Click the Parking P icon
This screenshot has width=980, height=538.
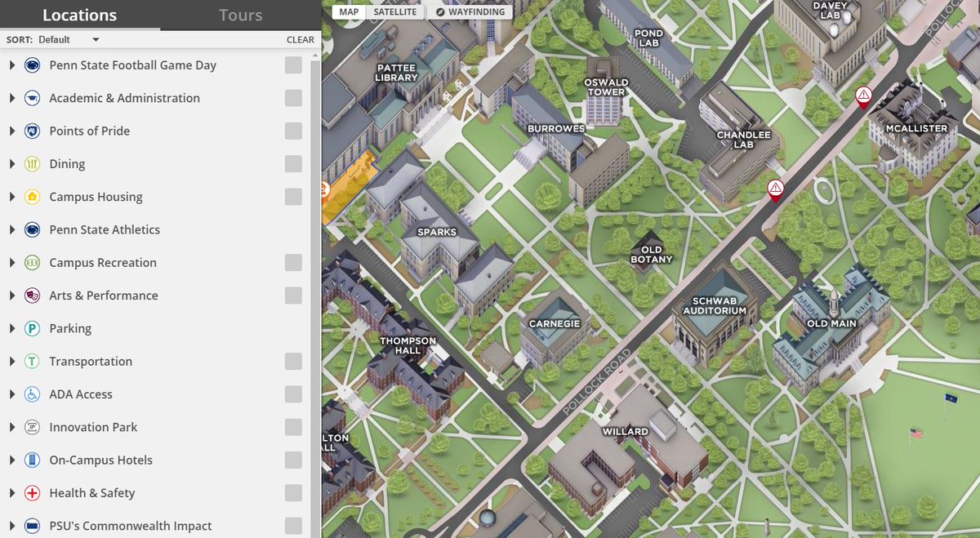click(33, 328)
